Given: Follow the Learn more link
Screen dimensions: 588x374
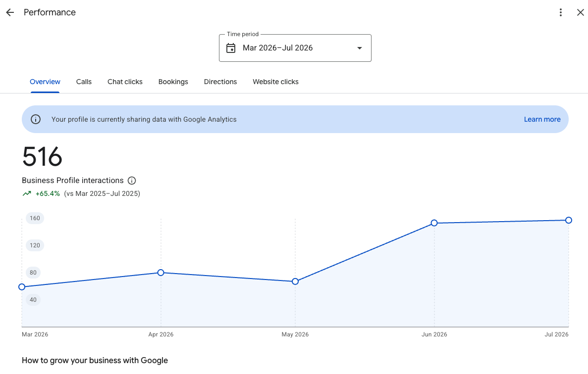Looking at the screenshot, I should (x=542, y=119).
